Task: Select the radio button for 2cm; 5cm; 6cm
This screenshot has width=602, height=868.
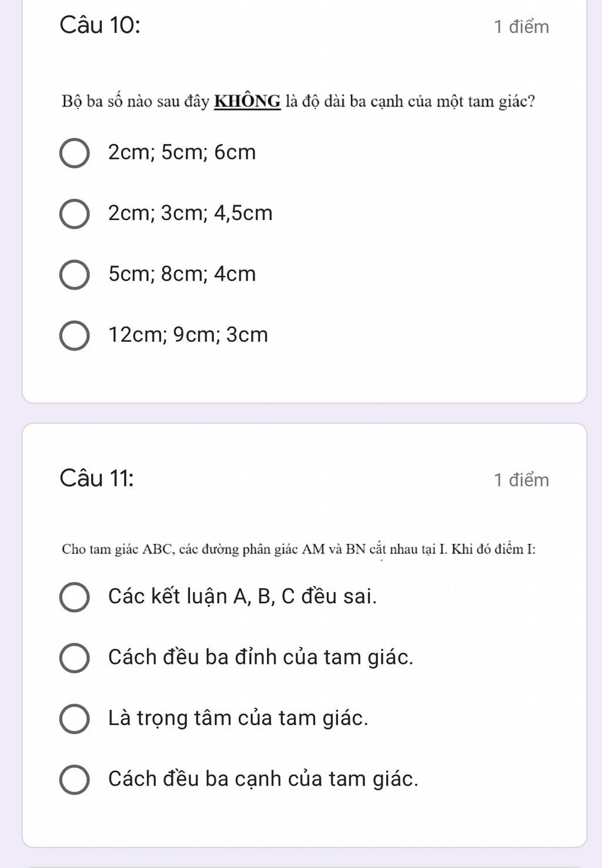Action: point(75,153)
